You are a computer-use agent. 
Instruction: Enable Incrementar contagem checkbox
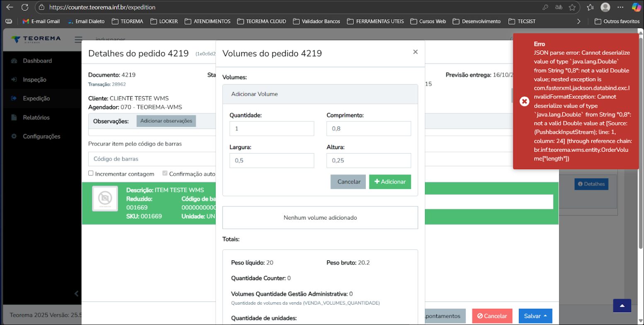tap(91, 173)
